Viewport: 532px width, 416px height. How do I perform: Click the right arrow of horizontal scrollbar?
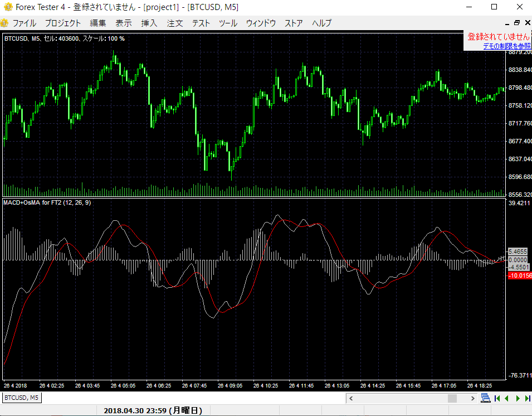tap(472, 398)
